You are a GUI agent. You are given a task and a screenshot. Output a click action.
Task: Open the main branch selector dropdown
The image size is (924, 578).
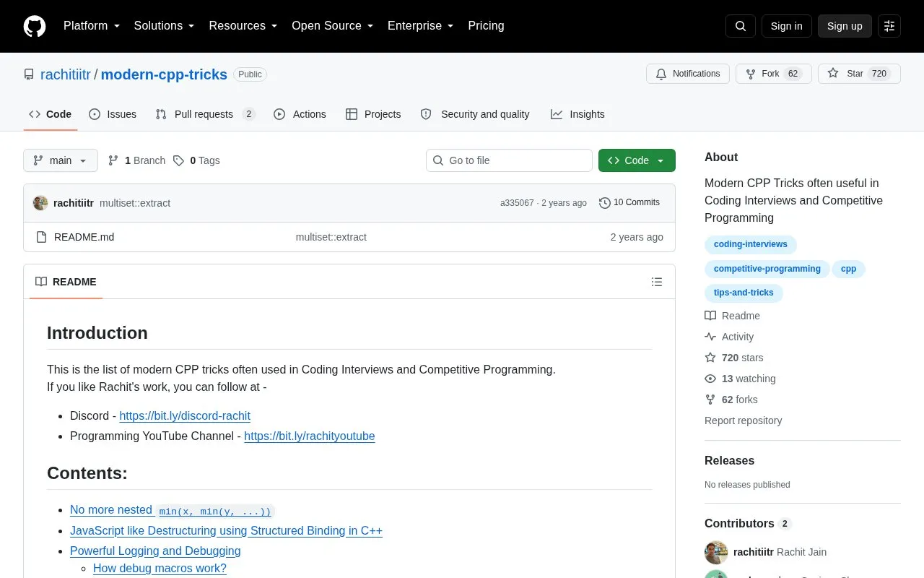point(61,160)
